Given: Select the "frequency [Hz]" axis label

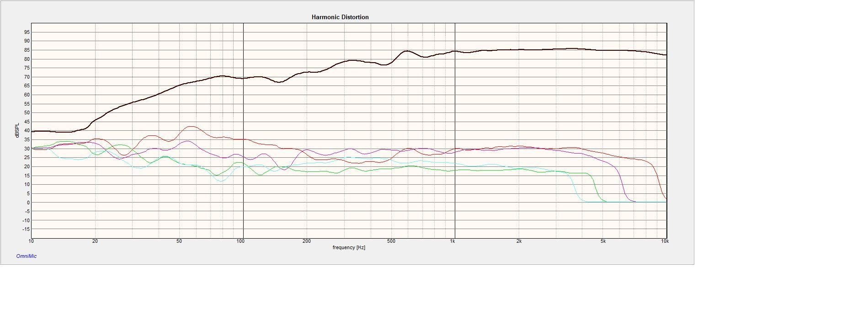Looking at the screenshot, I should (x=349, y=247).
